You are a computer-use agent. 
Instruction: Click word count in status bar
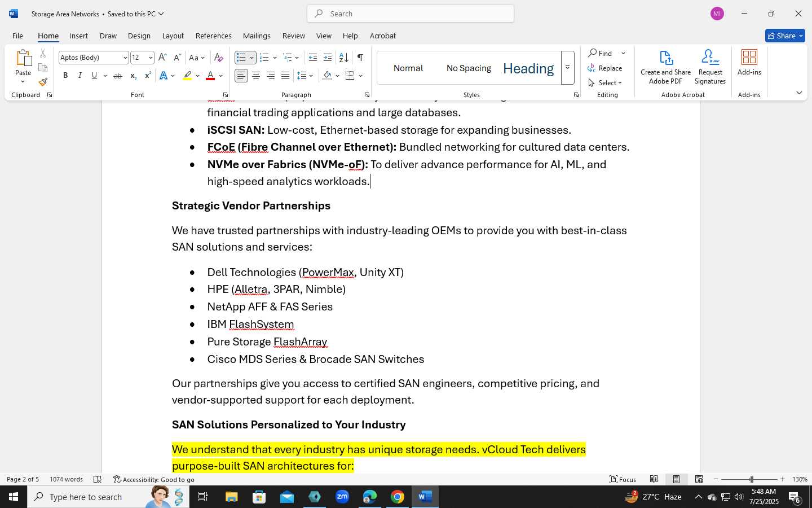(x=66, y=479)
